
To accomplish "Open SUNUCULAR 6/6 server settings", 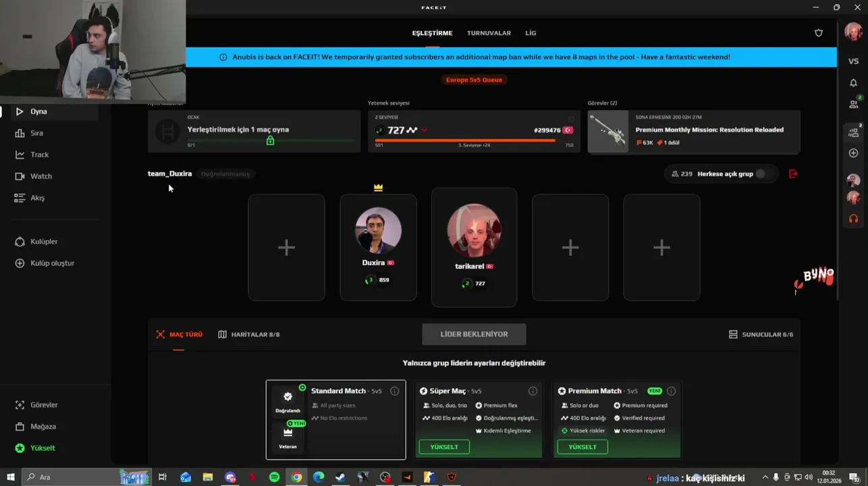I will (x=761, y=334).
